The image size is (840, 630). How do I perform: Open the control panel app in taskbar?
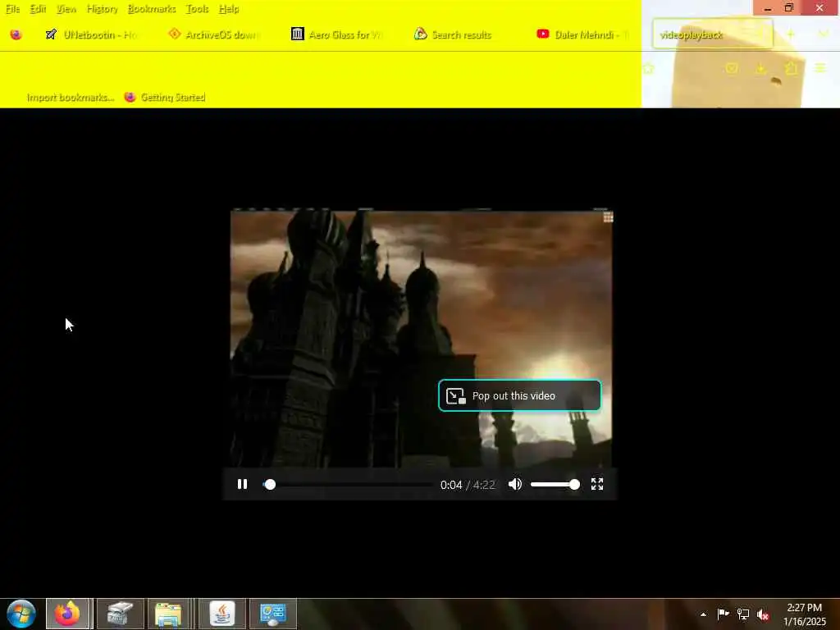click(x=273, y=614)
